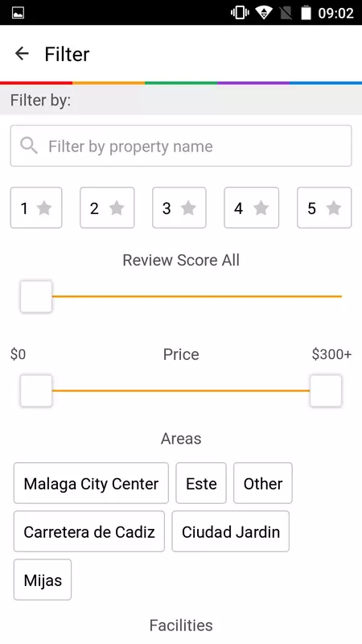The width and height of the screenshot is (362, 644).
Task: Toggle the 3 star rating filter
Action: coord(179,208)
